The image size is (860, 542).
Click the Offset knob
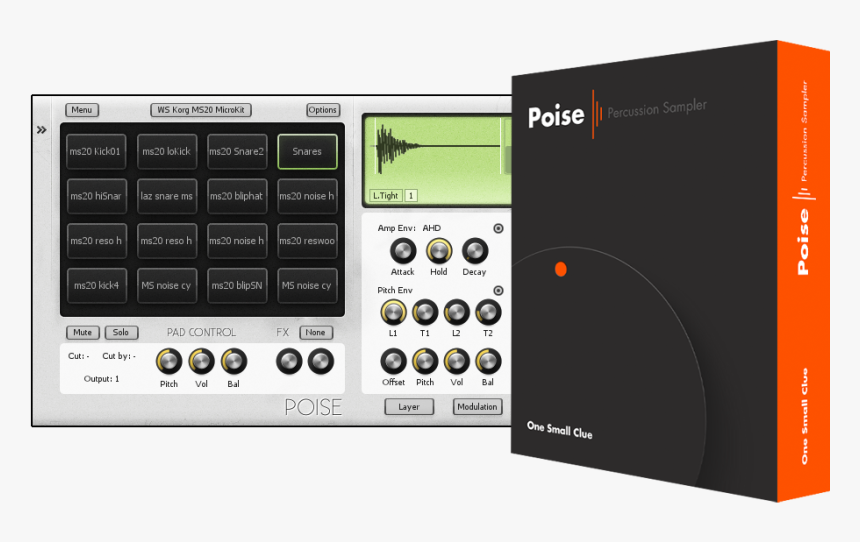(x=394, y=361)
